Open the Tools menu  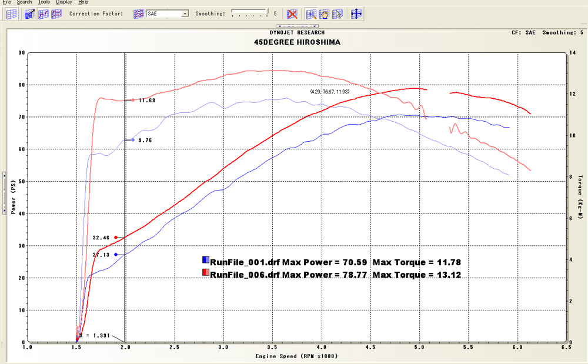click(44, 2)
